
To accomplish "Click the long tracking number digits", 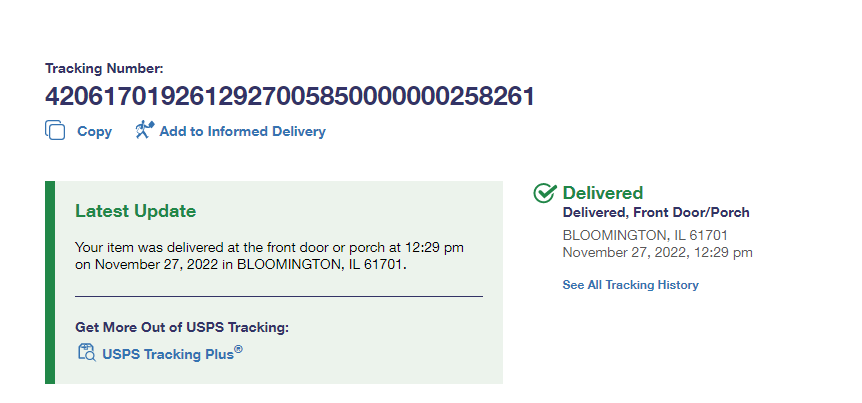I will coord(290,97).
